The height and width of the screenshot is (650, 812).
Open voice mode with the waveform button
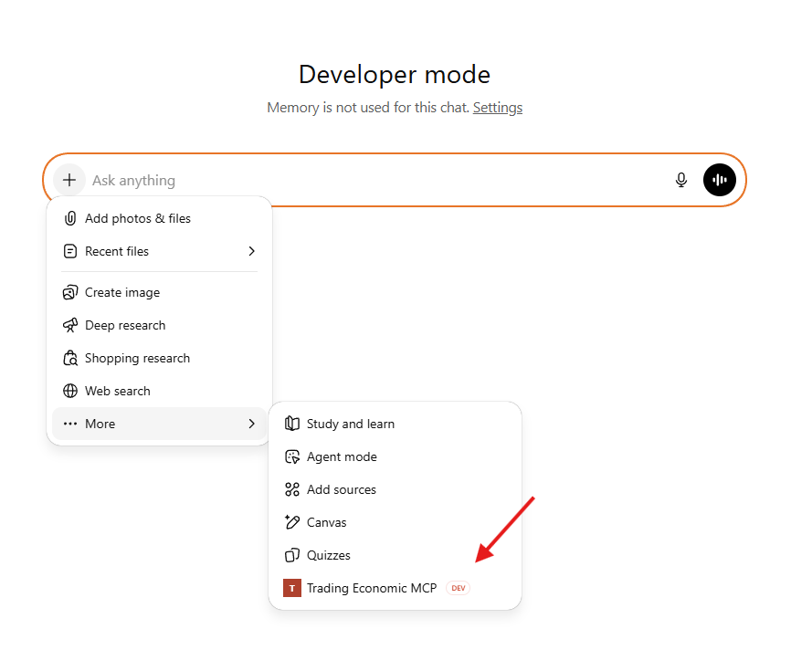tap(719, 180)
